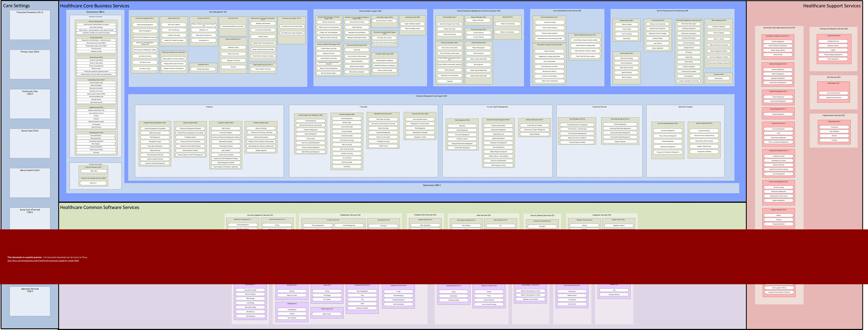Select the 'Patient Specific Instructions' capability pill
The width and height of the screenshot is (868, 330).
coord(263,69)
